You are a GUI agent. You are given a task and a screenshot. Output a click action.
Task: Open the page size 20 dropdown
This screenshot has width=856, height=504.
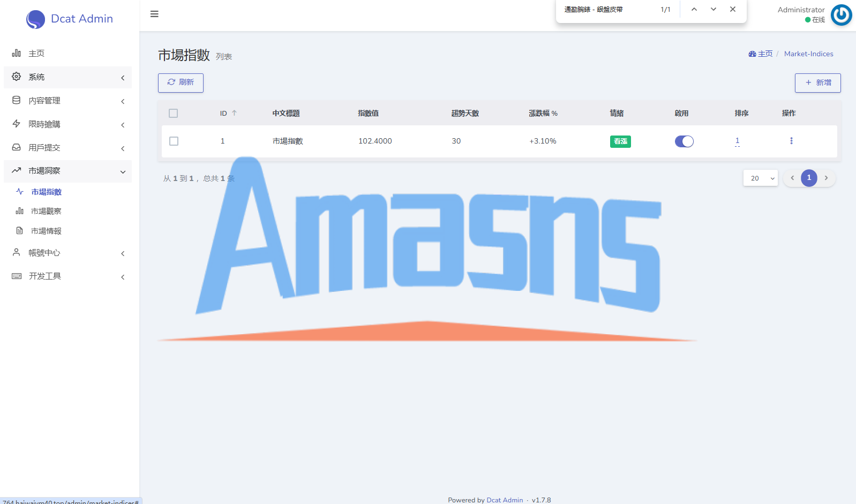click(761, 178)
